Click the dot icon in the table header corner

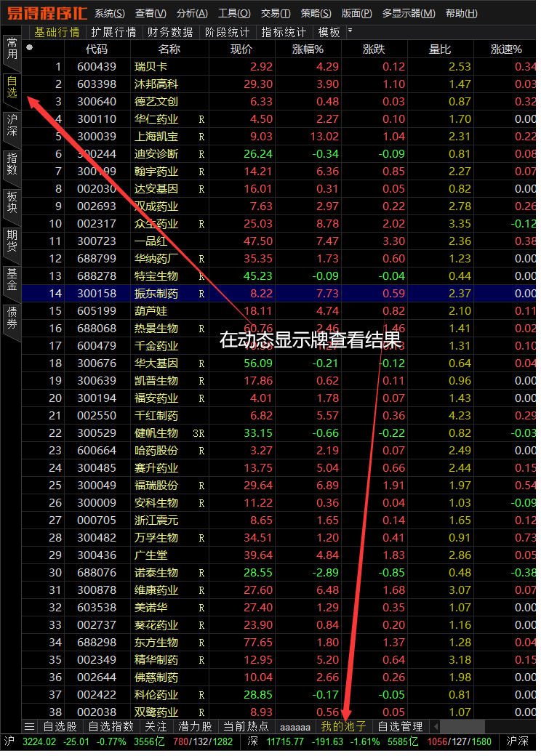click(x=29, y=47)
